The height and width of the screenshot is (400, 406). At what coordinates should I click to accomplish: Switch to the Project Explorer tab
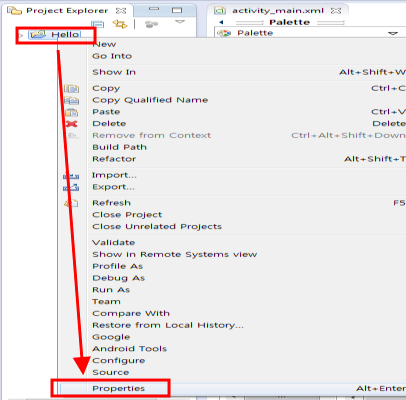67,11
